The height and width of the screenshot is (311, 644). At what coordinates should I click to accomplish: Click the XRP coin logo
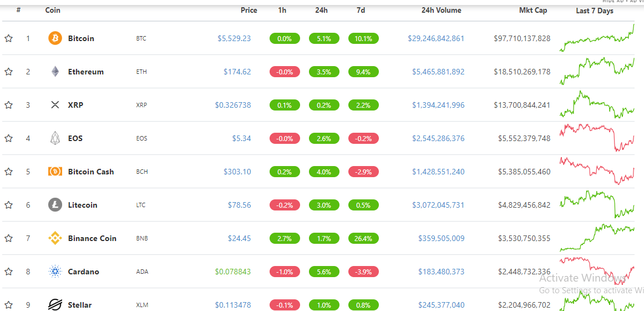coord(55,105)
